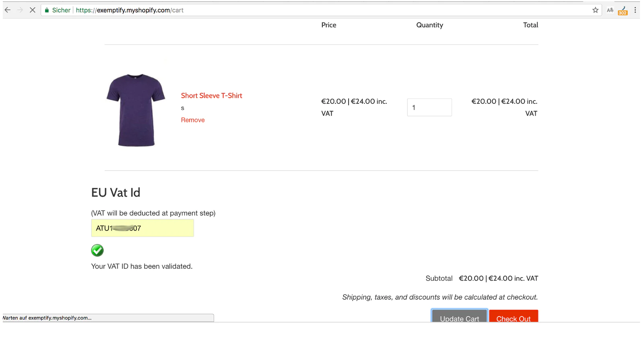Viewport: 644px width, 362px height.
Task: Click the extension icon showing 302 badge
Action: pyautogui.click(x=623, y=10)
